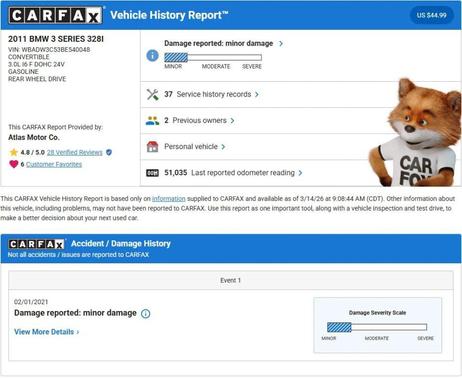
Task: Click the verified shield badge icon
Action: [x=109, y=152]
